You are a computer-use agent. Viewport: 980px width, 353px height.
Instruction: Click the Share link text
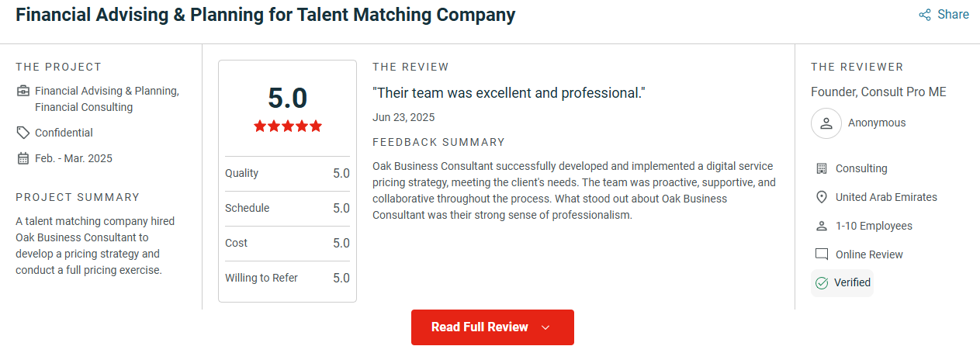tap(953, 15)
